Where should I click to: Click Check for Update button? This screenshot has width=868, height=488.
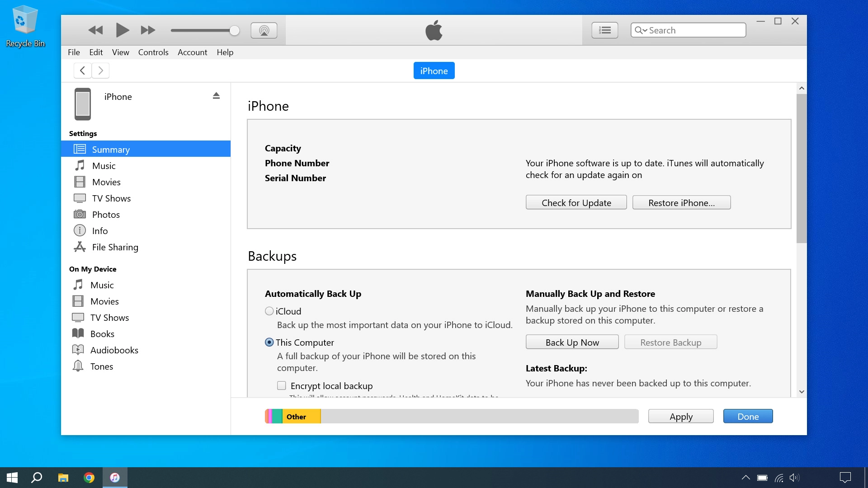(576, 203)
